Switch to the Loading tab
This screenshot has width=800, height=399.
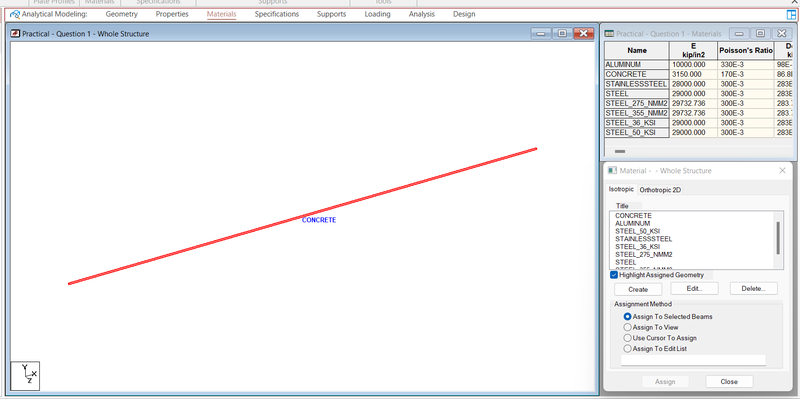pyautogui.click(x=378, y=14)
